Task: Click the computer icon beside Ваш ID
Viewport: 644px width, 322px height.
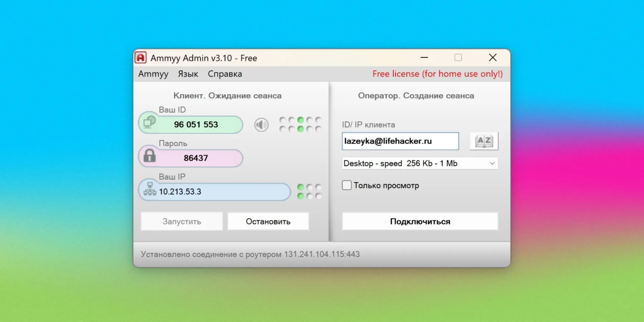Action: [x=150, y=122]
